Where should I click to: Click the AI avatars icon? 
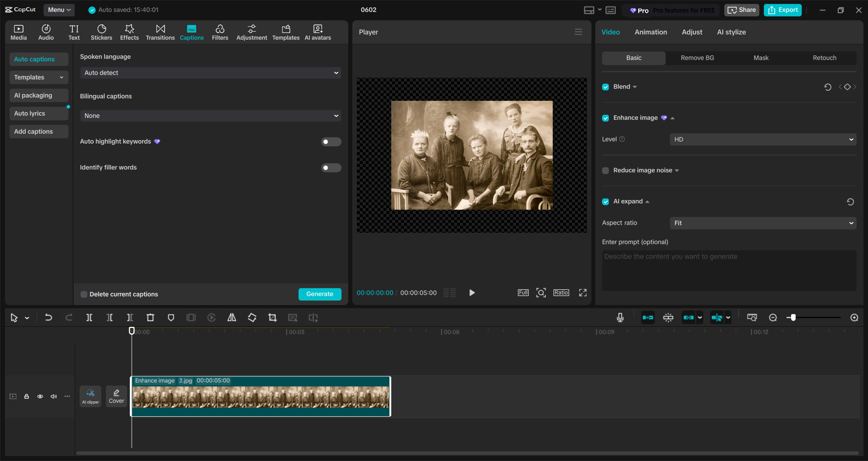[x=317, y=32]
